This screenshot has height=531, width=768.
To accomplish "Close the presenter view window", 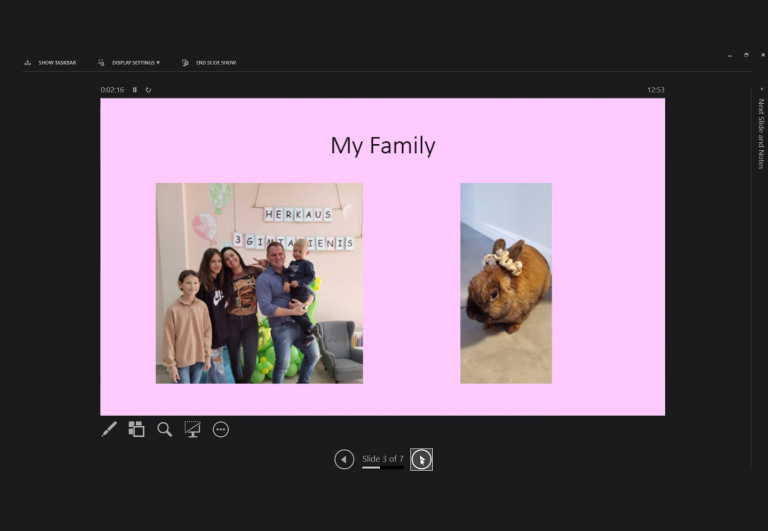I will (x=763, y=55).
